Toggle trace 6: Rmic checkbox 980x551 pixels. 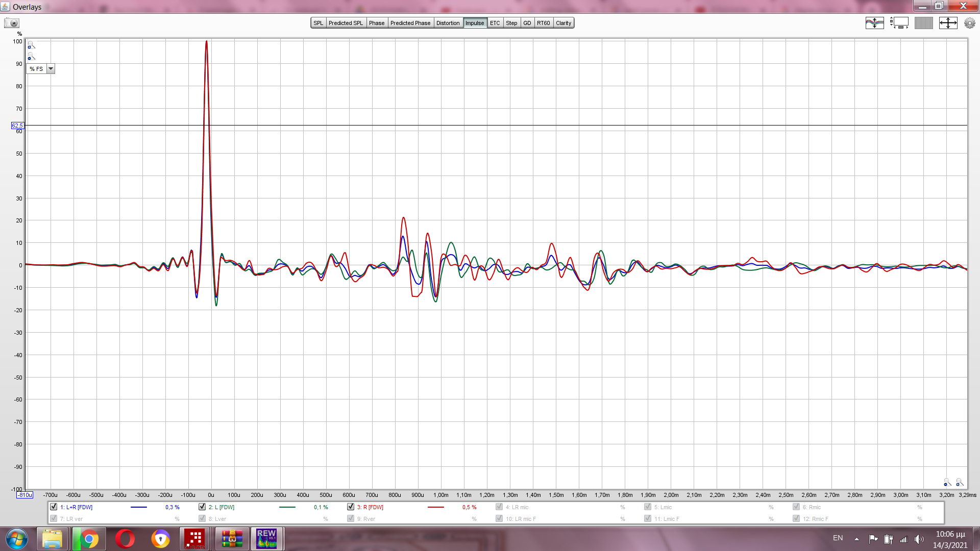tap(796, 507)
